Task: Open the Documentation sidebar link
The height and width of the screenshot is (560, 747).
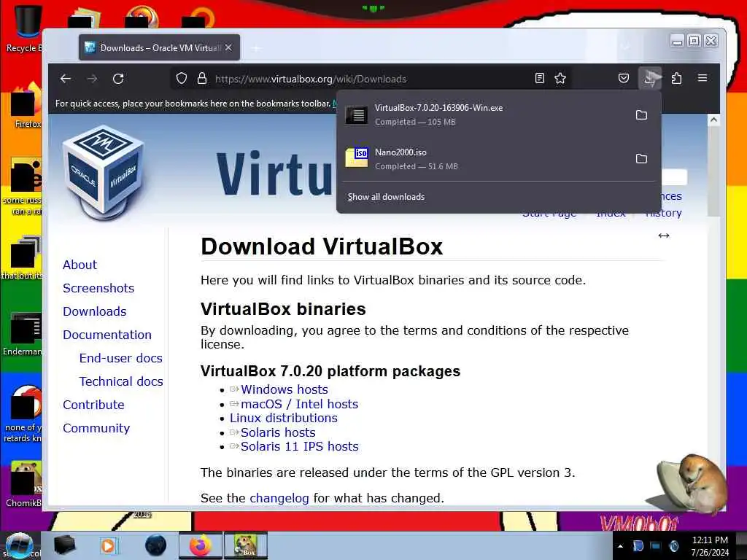Action: 107,335
